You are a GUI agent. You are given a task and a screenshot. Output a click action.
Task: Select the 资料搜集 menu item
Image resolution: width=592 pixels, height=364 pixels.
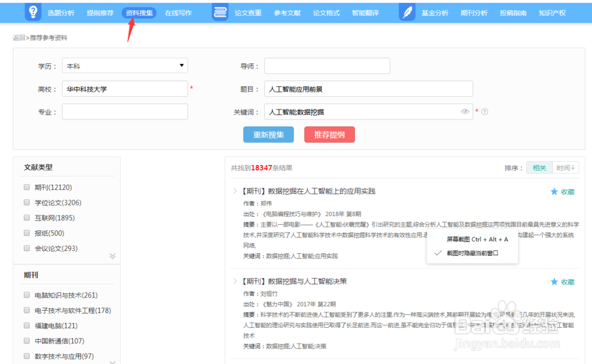(139, 13)
